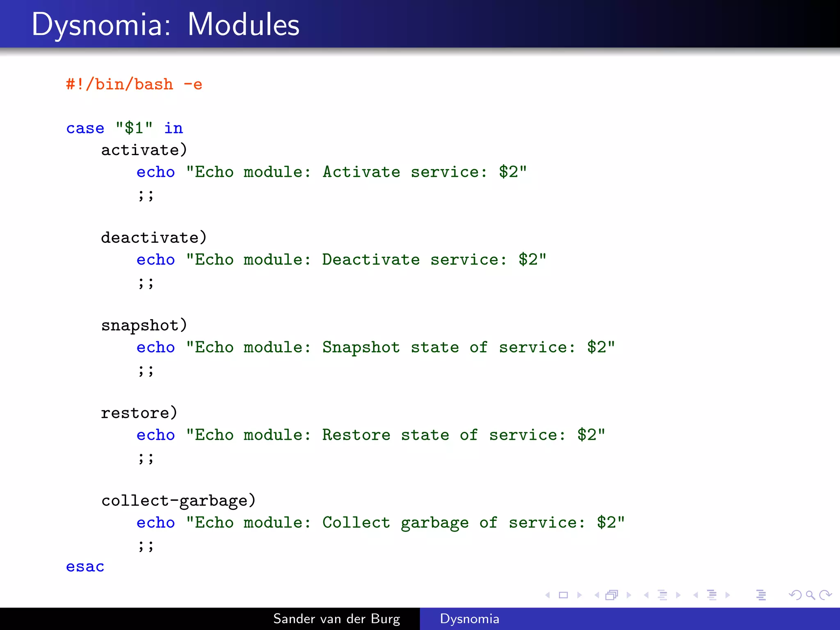Click the 'collect-garbage)' case label
The image size is (840, 630).
point(178,501)
